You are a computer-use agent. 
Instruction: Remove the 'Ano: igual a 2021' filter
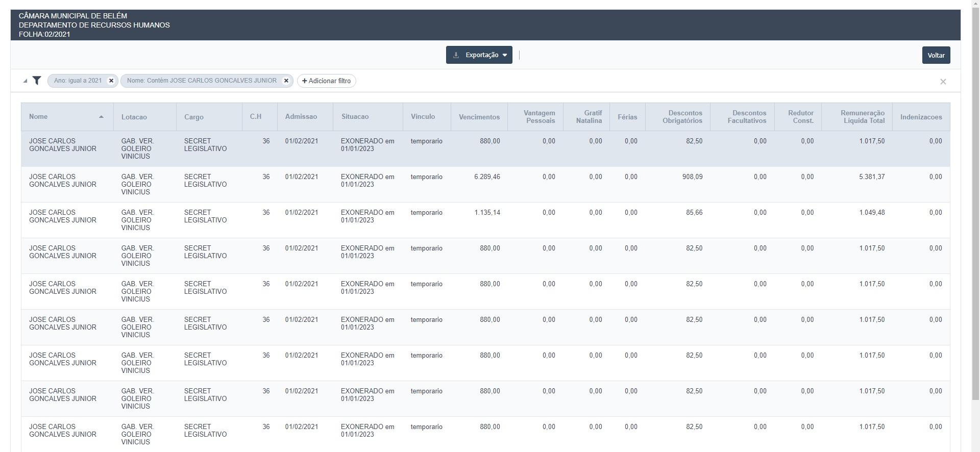[x=111, y=81]
